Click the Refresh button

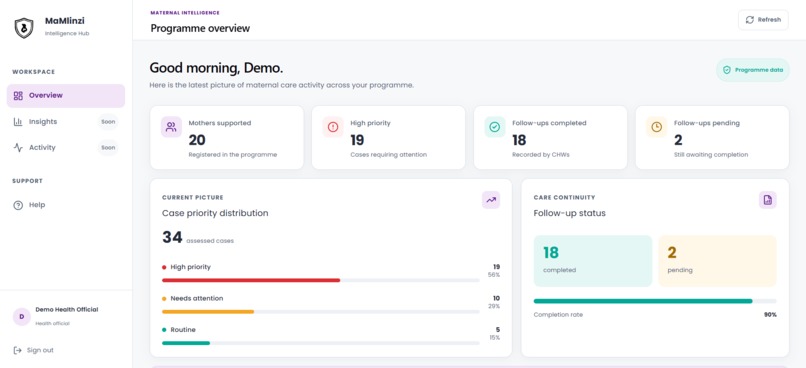[763, 20]
